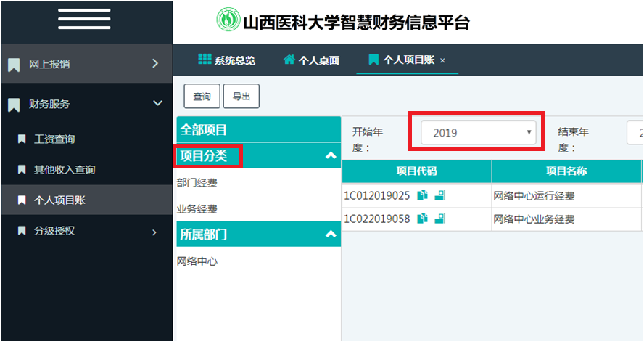This screenshot has height=342, width=644.
Task: Select 其他收入查询 in the sidebar
Action: click(65, 169)
